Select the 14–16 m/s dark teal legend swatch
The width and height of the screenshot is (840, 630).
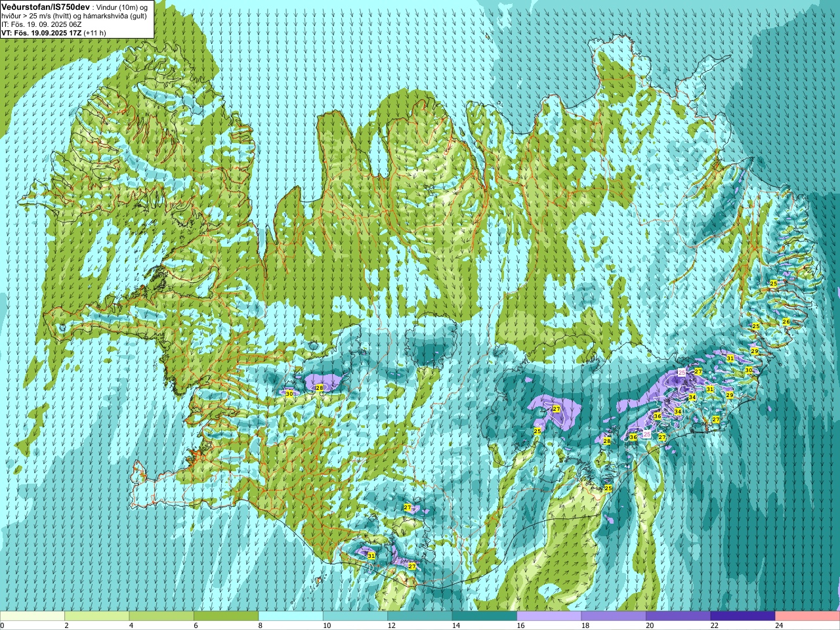pos(484,616)
